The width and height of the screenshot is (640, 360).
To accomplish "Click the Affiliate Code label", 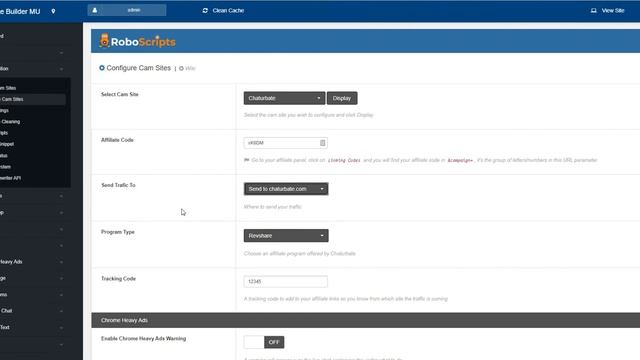I will 117,140.
